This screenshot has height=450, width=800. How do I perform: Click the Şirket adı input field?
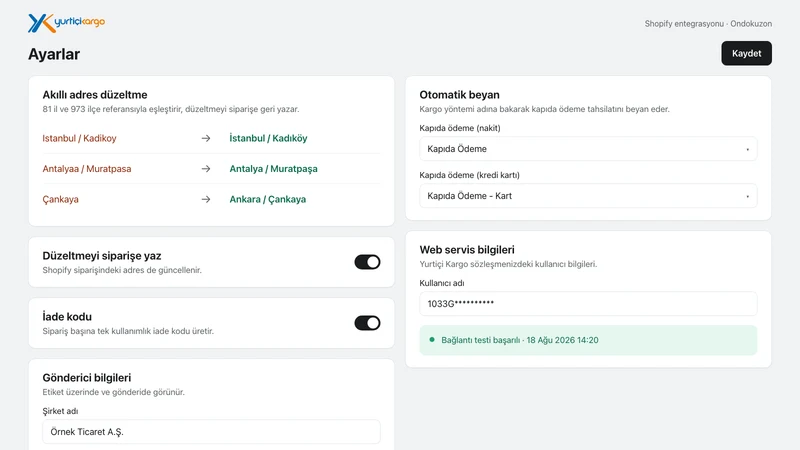[x=211, y=432]
